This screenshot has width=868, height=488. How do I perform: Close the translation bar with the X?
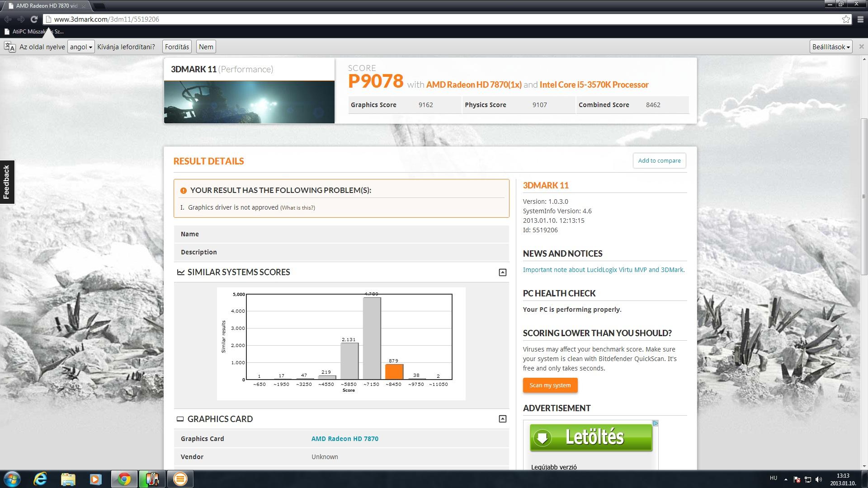coord(861,47)
